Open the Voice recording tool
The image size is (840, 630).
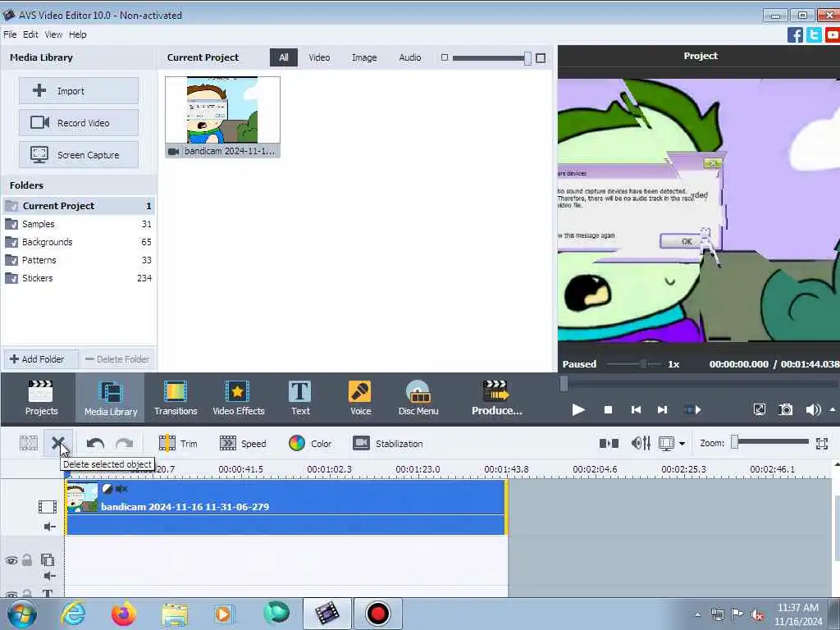361,398
